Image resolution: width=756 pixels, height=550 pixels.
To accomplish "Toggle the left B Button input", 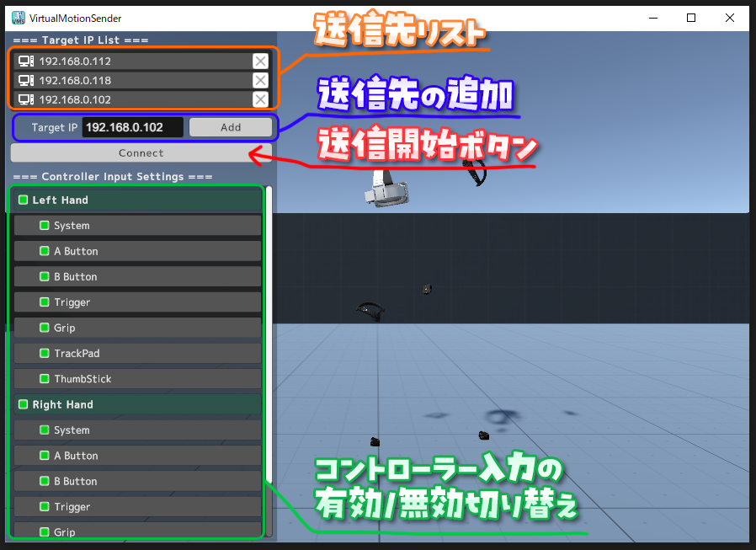I will (x=45, y=276).
